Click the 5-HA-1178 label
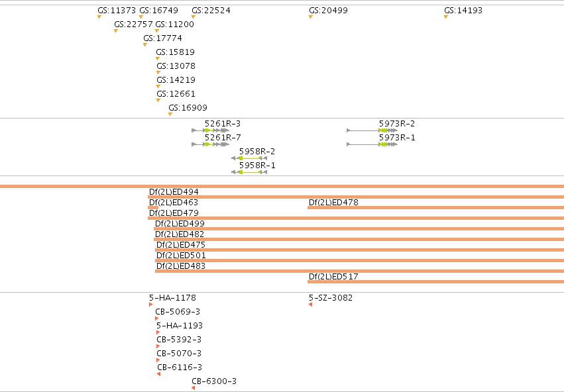The image size is (564, 392). 173,298
